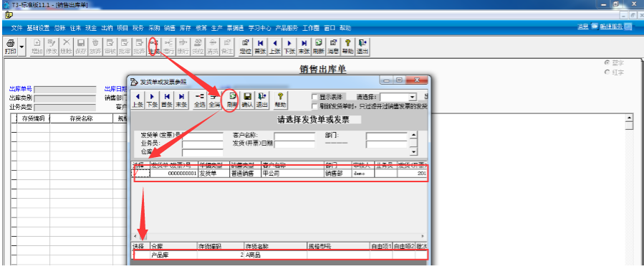
Task: Click 刷新 icon in main toolbar
Action: (x=318, y=47)
